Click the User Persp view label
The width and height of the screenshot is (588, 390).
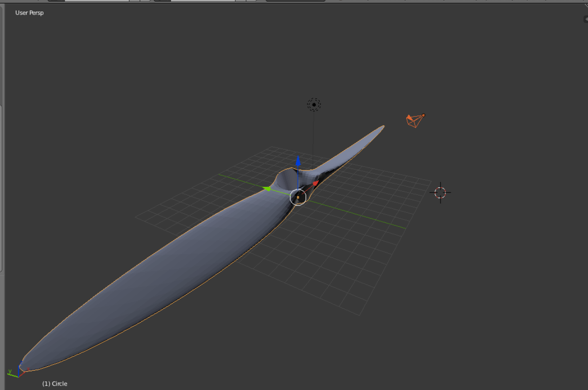pos(29,13)
